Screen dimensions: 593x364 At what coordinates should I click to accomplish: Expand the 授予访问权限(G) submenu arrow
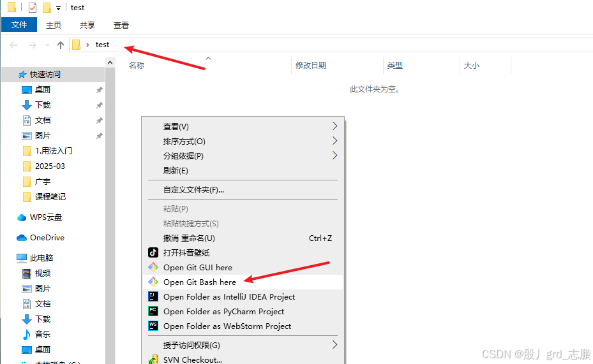334,345
